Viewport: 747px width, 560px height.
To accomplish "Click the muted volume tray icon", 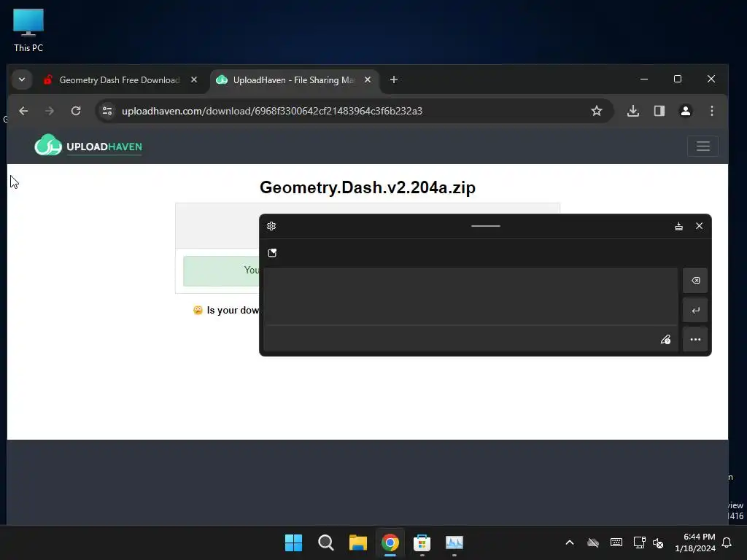I will pyautogui.click(x=658, y=542).
